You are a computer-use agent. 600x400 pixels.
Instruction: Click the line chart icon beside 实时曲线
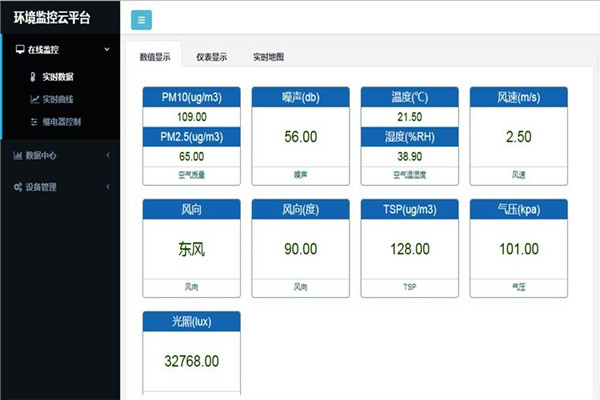[x=34, y=99]
